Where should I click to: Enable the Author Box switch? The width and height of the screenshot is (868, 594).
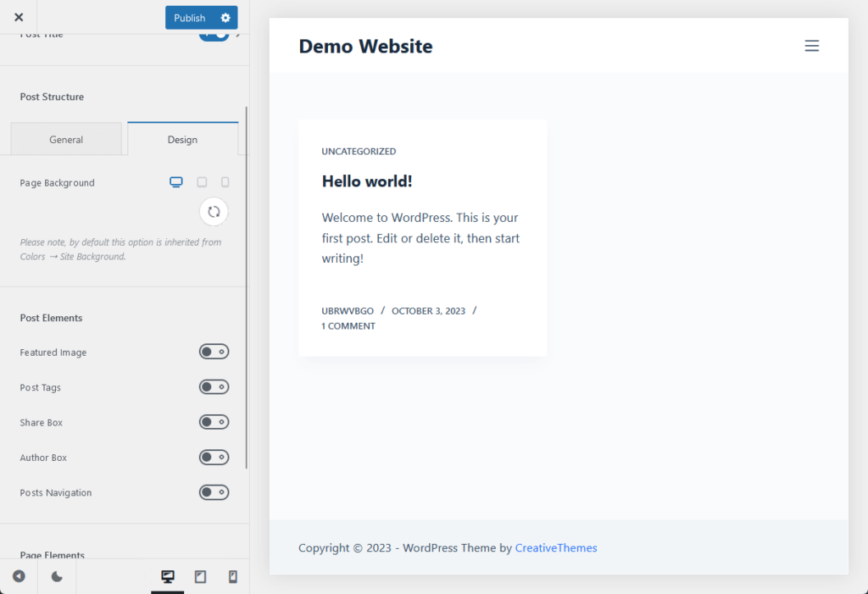point(214,458)
